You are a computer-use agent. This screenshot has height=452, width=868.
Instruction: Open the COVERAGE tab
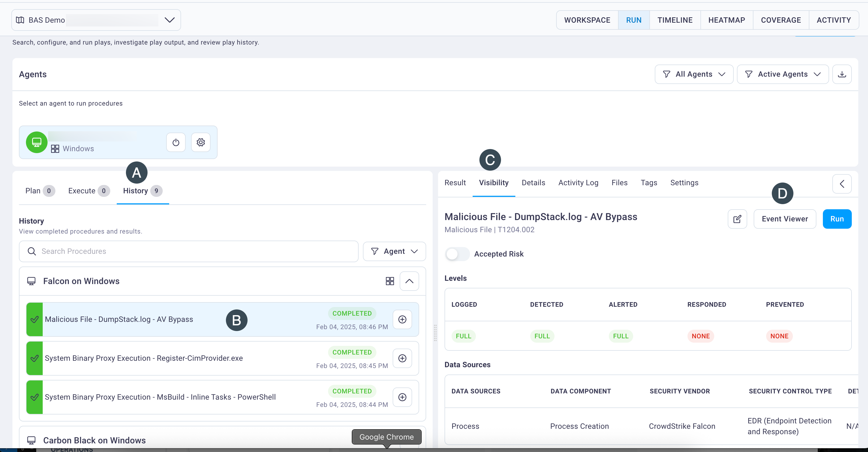click(x=781, y=20)
